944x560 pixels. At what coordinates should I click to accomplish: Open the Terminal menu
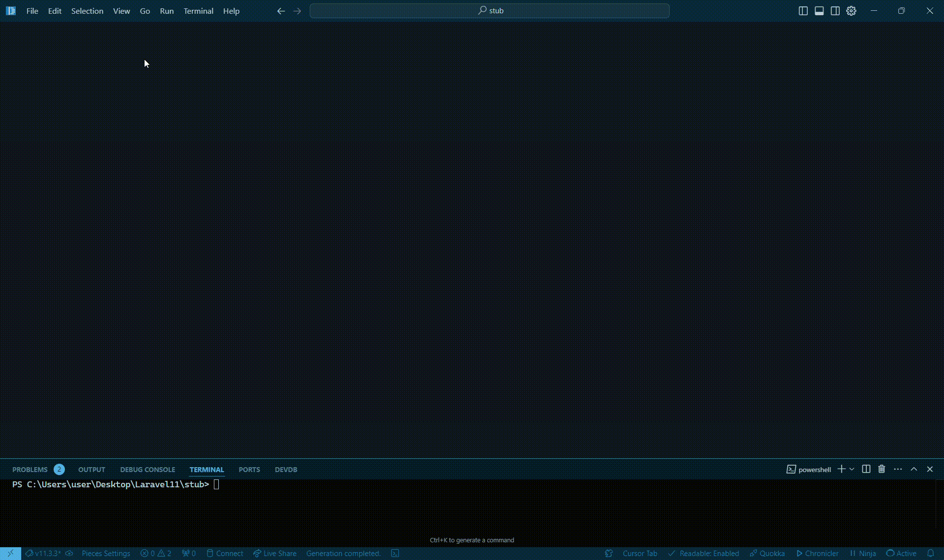[x=198, y=11]
